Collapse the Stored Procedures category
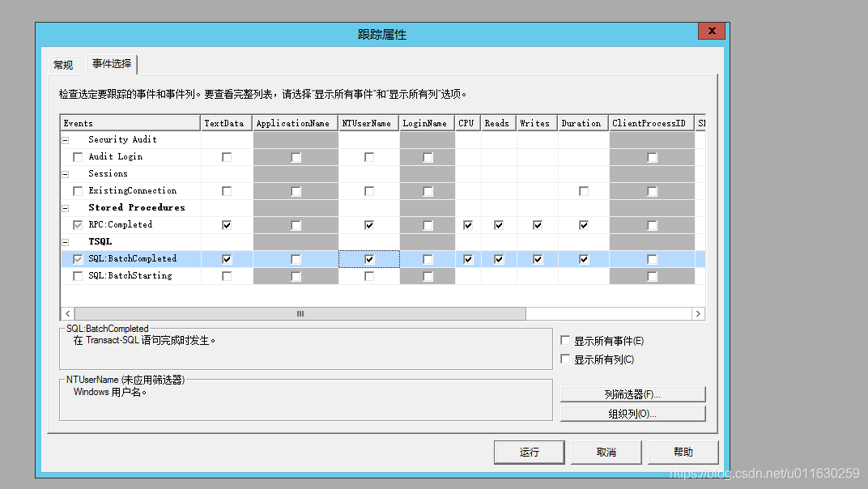The image size is (868, 489). [x=66, y=208]
